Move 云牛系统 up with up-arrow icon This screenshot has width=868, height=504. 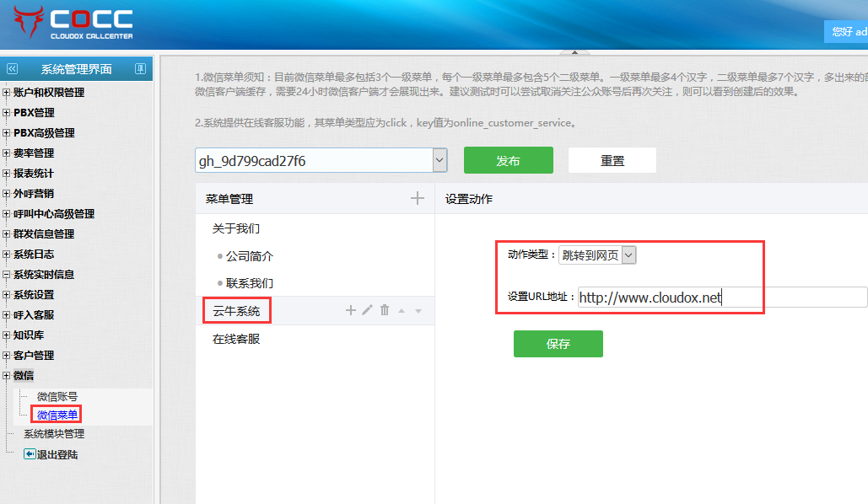[402, 311]
